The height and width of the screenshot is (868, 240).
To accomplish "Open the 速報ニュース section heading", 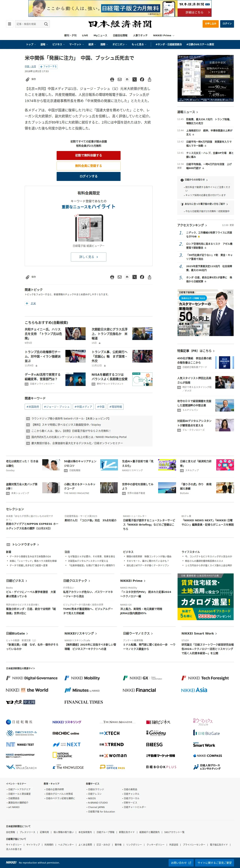I will tap(187, 112).
